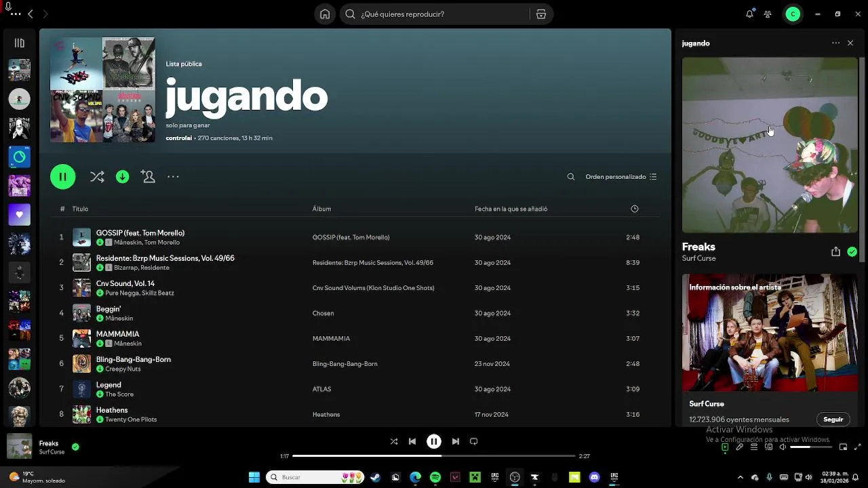Viewport: 868px width, 488px height.
Task: Open the artist link Tom Morello
Action: 162,243
